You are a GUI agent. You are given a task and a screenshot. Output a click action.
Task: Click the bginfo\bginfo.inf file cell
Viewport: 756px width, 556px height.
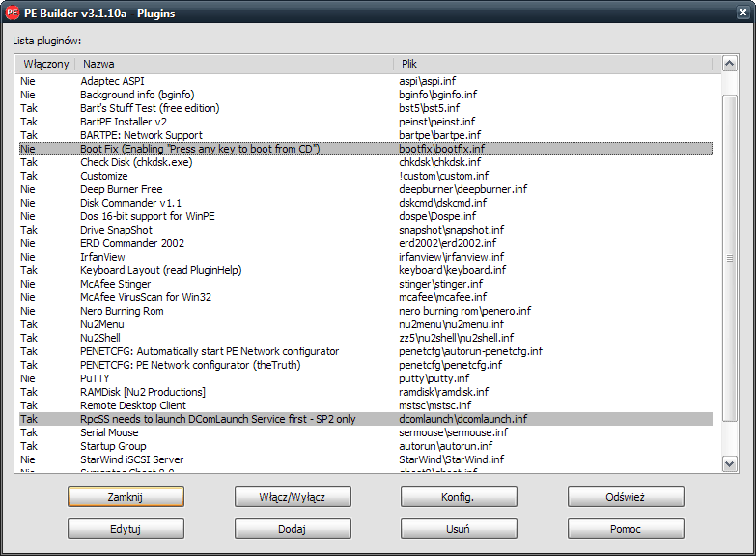tap(437, 95)
